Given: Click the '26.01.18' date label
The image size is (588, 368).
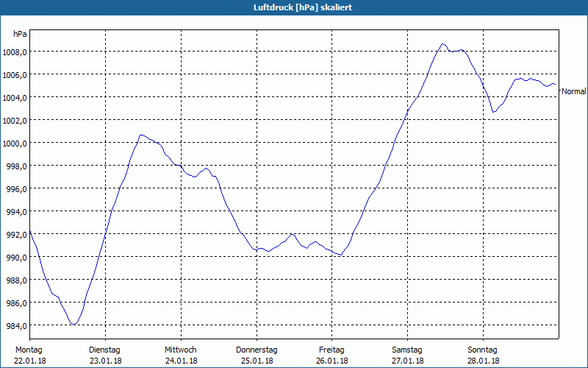Looking at the screenshot, I should pyautogui.click(x=332, y=361).
